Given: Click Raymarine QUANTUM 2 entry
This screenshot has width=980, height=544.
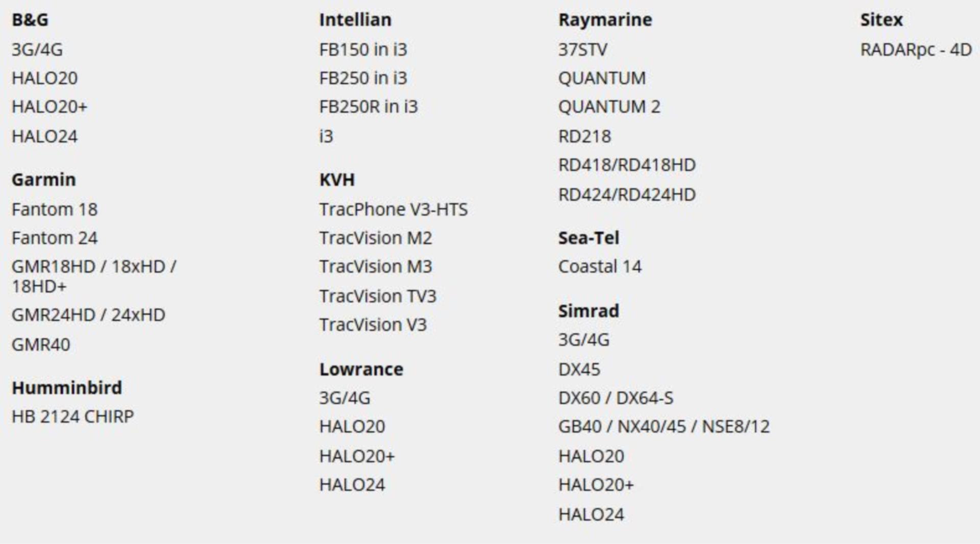Looking at the screenshot, I should coord(609,107).
